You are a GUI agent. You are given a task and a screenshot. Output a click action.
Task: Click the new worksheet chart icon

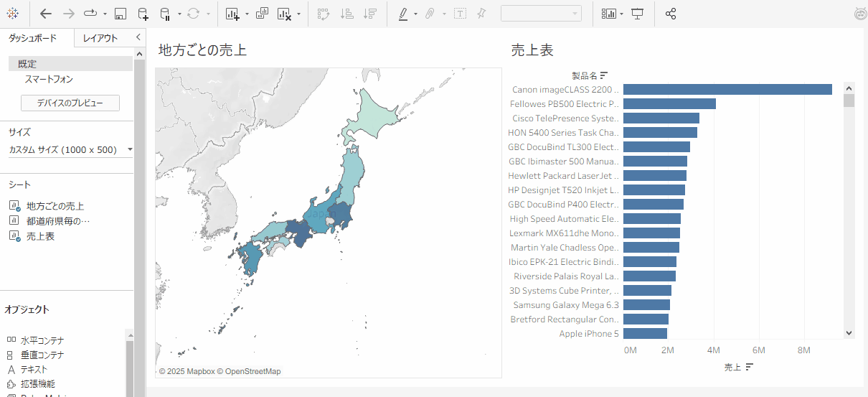232,14
